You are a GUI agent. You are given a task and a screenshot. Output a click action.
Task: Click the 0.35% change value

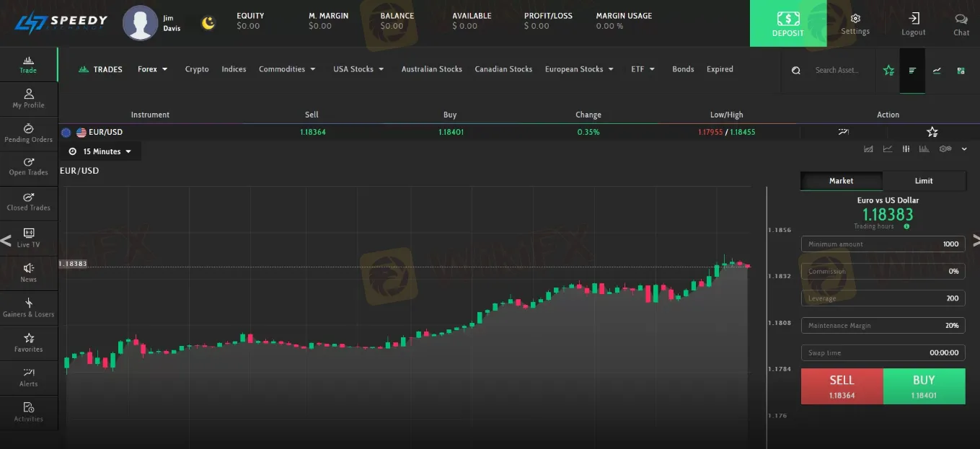coord(588,132)
